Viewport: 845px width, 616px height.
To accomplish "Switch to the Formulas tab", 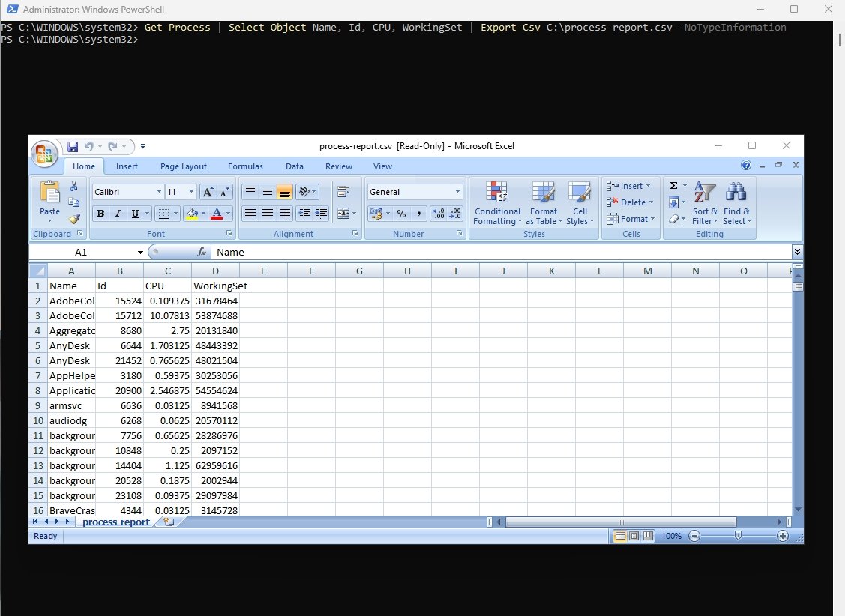I will tap(245, 166).
